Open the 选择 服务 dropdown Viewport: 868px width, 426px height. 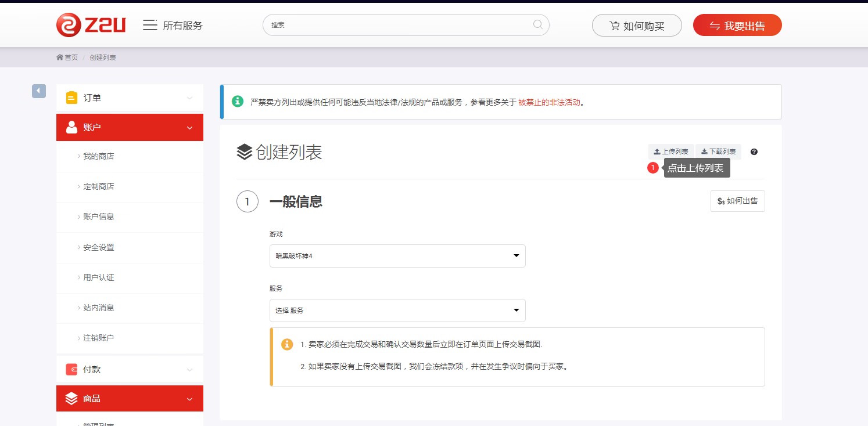pyautogui.click(x=397, y=311)
